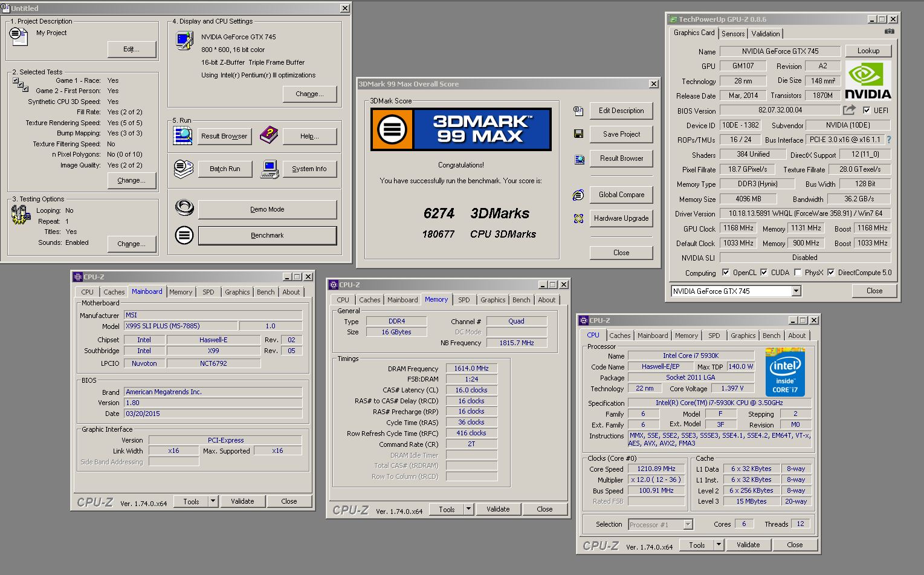Switch to Sensors tab in GPU-Z

coord(733,34)
